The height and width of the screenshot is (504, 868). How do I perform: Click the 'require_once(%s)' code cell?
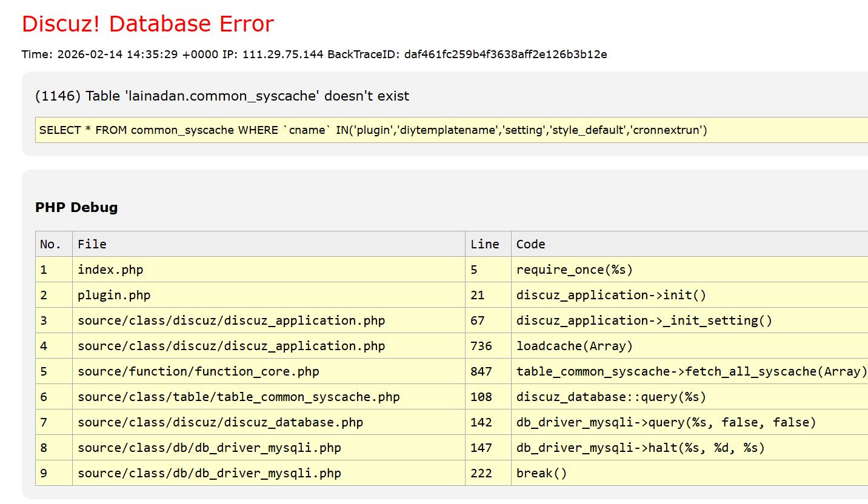574,270
